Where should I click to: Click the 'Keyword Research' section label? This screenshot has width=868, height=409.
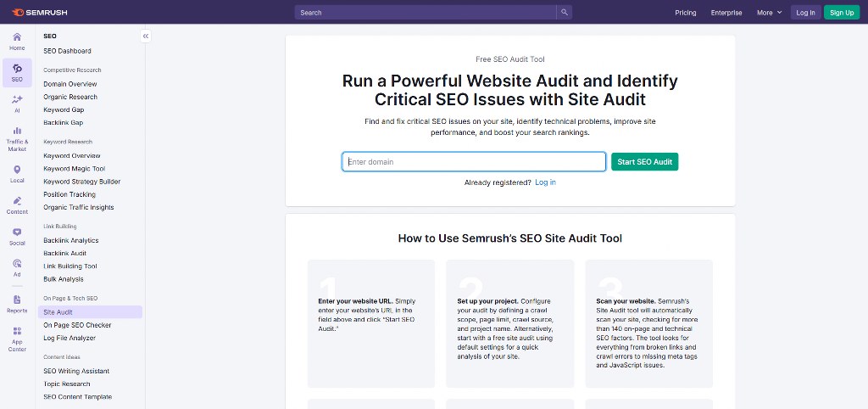tap(68, 142)
